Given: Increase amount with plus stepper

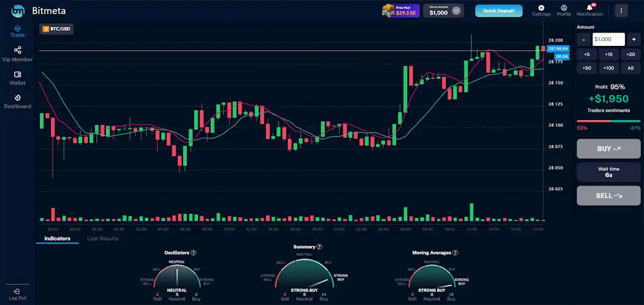Looking at the screenshot, I should coord(634,39).
